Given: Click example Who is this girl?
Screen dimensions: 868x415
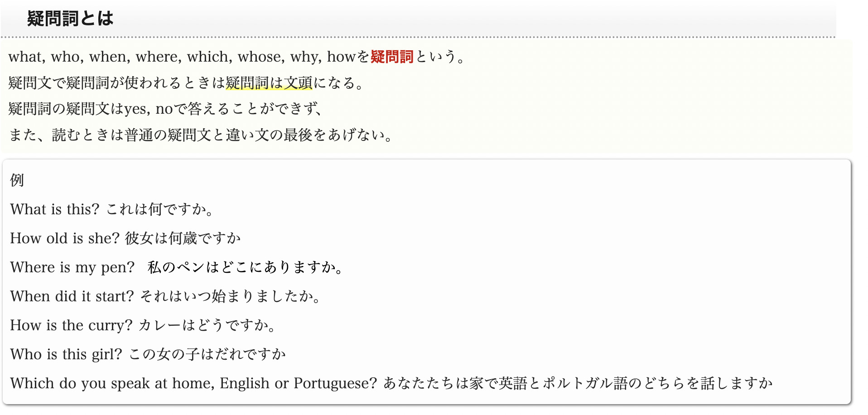Looking at the screenshot, I should 66,354.
